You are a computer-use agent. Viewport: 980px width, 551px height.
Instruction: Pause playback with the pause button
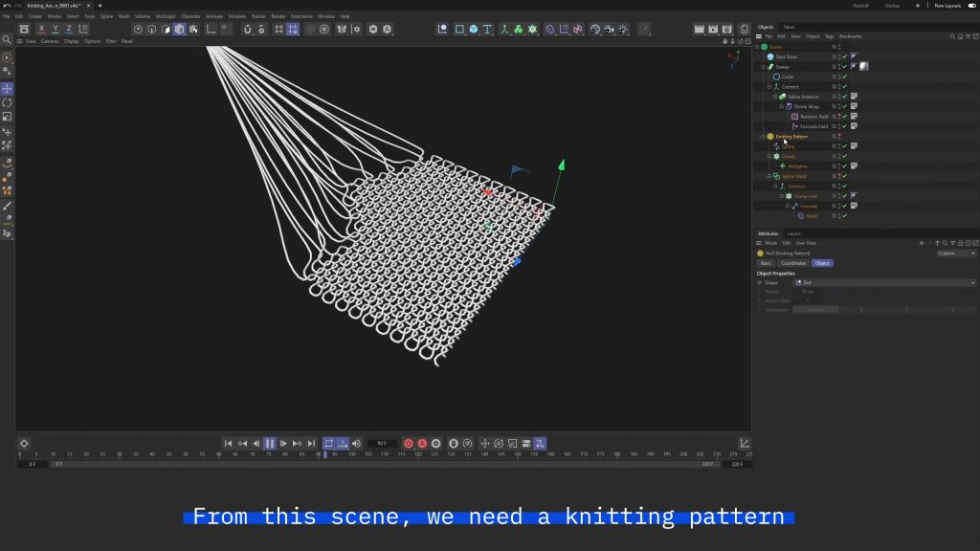coord(270,444)
